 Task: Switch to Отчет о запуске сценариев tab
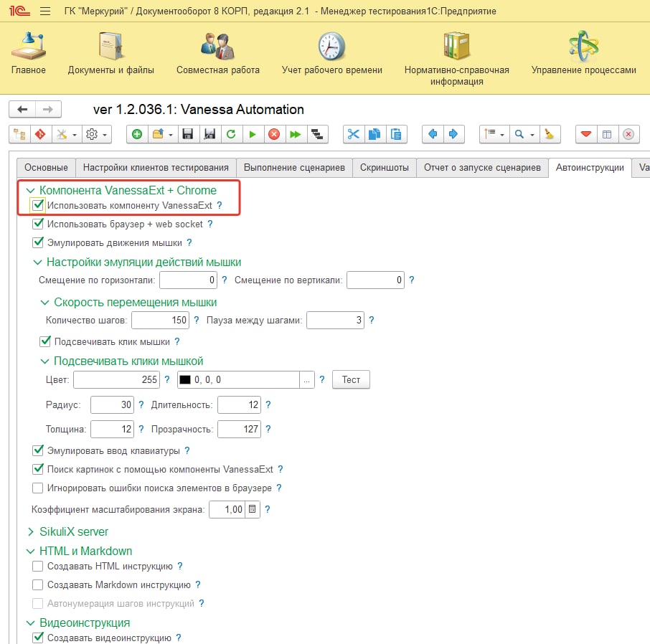tap(482, 167)
